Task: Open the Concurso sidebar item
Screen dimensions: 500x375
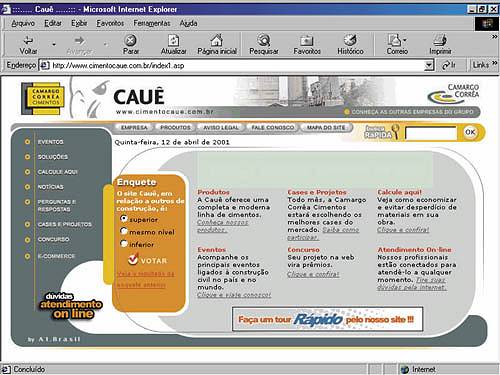Action: (53, 239)
